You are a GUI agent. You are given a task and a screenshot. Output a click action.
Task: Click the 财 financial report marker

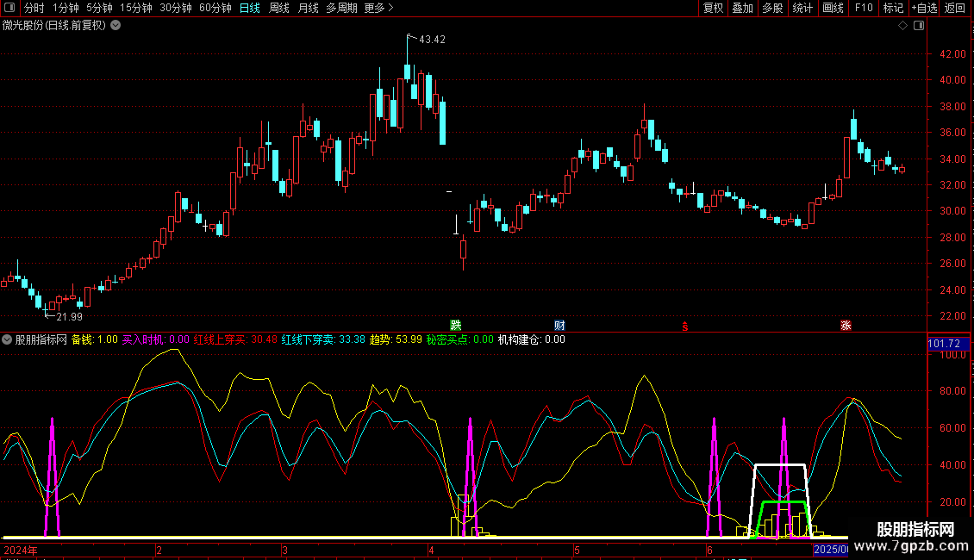(559, 326)
